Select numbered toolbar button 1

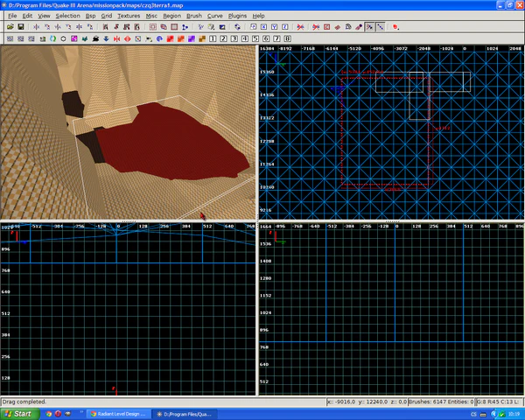tap(213, 38)
